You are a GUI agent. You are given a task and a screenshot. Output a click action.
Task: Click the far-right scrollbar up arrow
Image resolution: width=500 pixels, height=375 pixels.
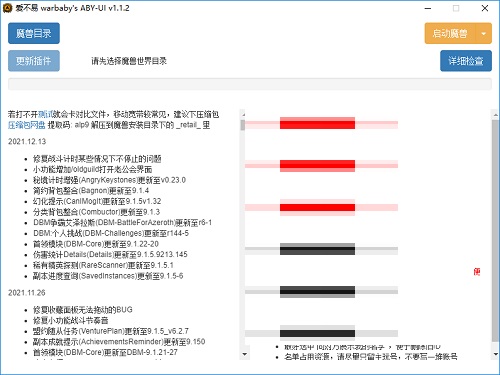coord(496,115)
